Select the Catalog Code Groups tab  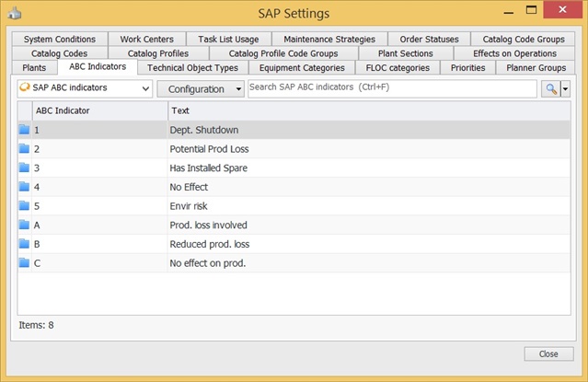524,39
